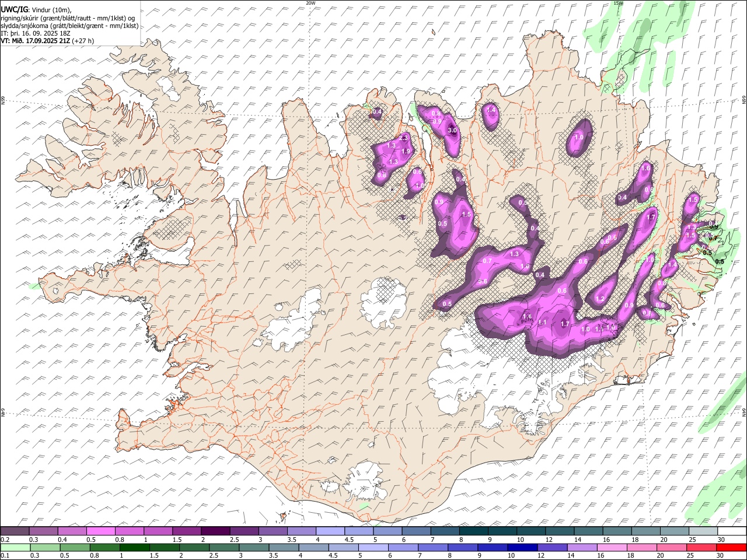
Task: Click the 3.0 precipitation value on the map
Action: (x=452, y=131)
